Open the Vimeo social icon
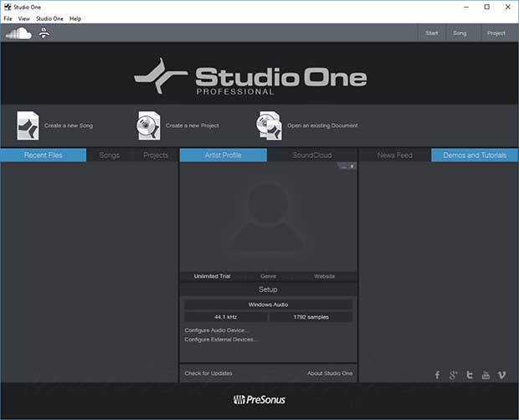The height and width of the screenshot is (420, 519). pos(501,375)
